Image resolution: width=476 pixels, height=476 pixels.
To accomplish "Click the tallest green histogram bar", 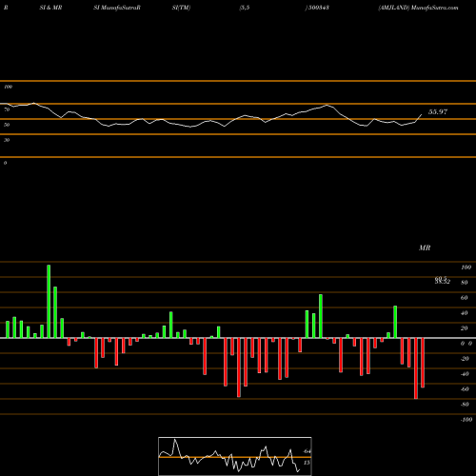I will [x=49, y=301].
